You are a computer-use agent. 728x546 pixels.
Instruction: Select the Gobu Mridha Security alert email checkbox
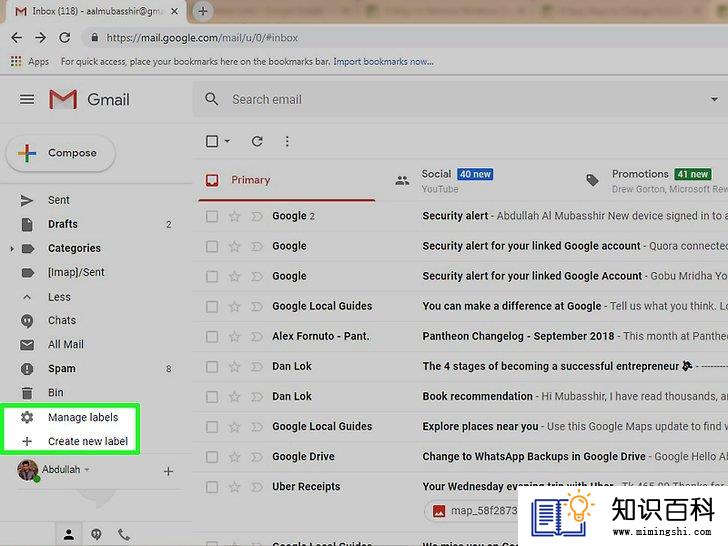point(212,276)
